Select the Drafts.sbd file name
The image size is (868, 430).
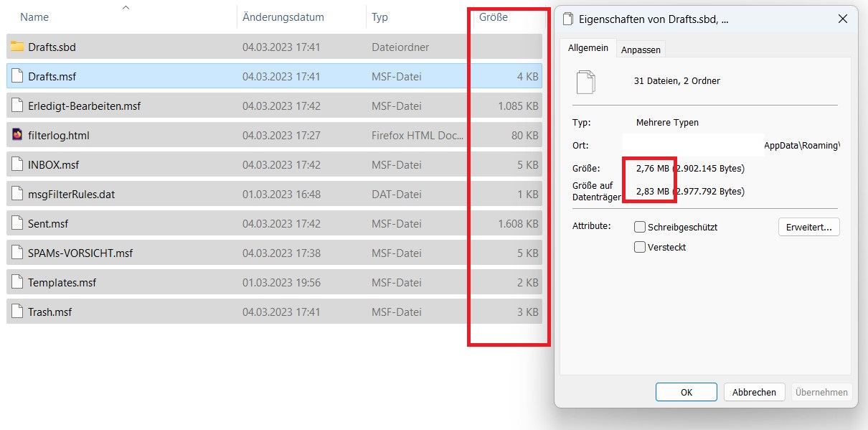52,47
